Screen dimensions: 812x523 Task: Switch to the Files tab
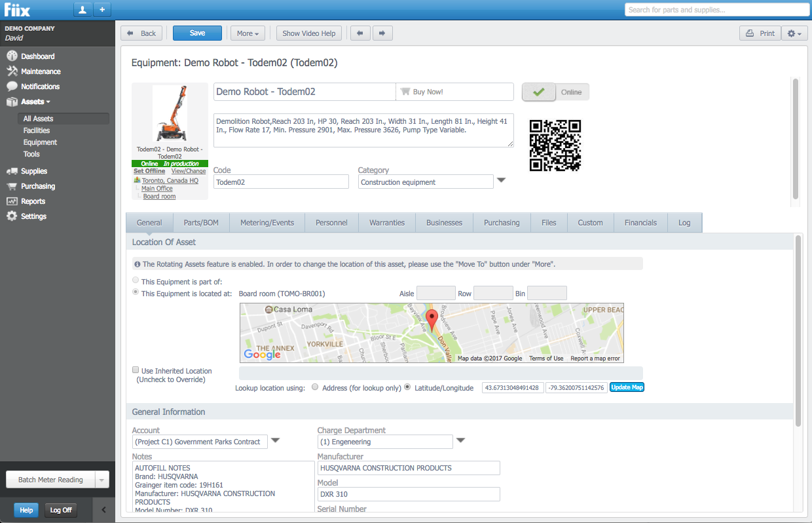point(549,223)
